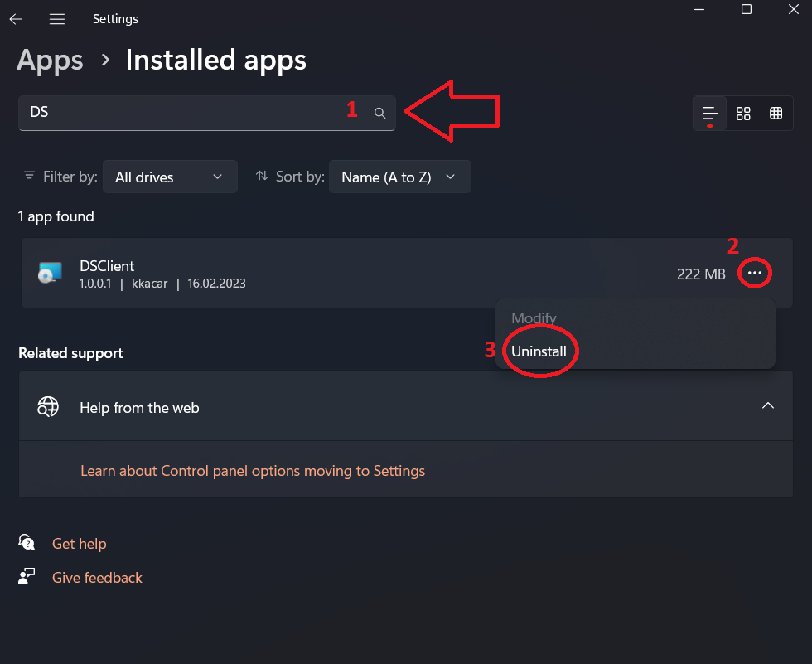Click the Give feedback link

pyautogui.click(x=97, y=578)
